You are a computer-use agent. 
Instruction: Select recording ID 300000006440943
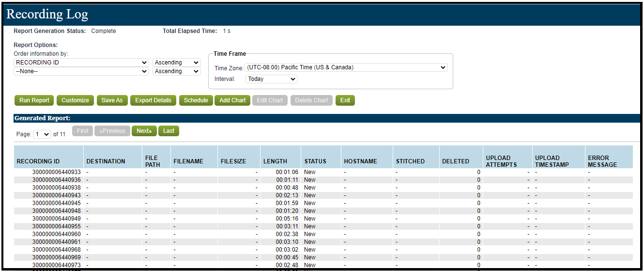pyautogui.click(x=56, y=195)
